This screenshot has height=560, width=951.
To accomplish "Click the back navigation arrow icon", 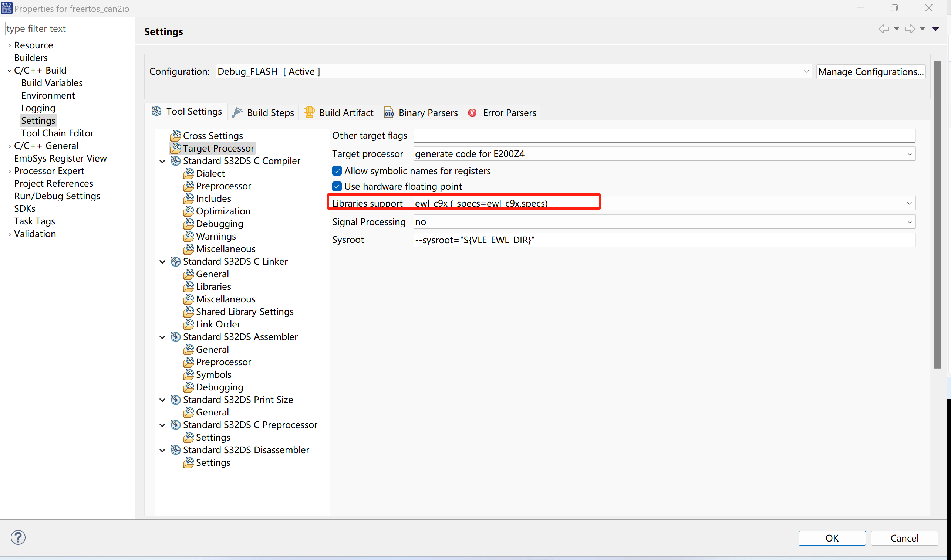I will point(883,29).
